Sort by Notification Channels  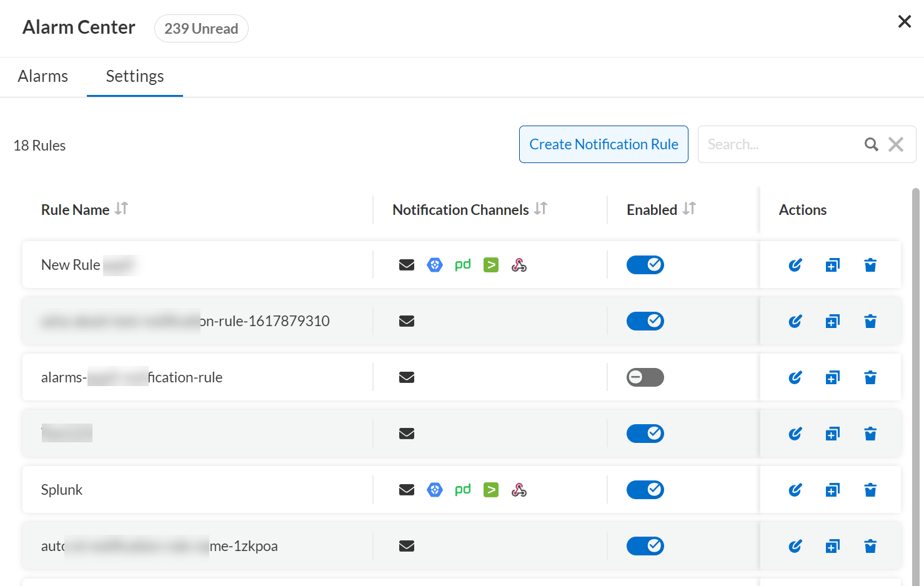(541, 209)
